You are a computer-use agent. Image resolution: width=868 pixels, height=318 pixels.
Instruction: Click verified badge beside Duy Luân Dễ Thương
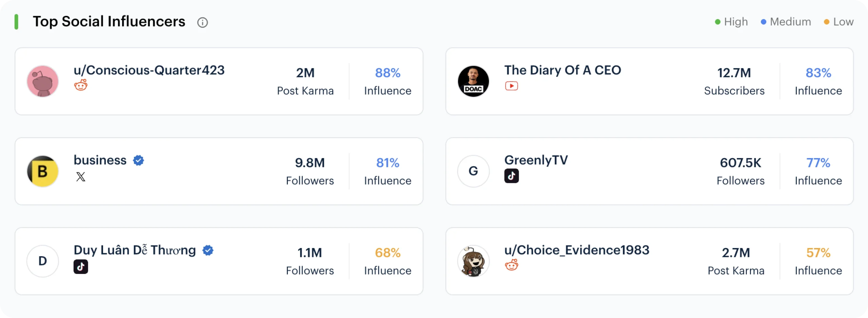click(x=208, y=250)
